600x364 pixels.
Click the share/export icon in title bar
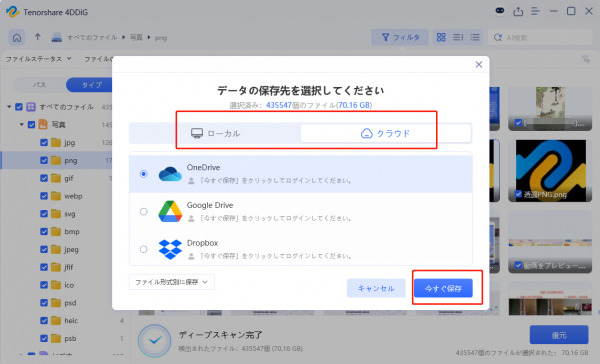click(518, 11)
